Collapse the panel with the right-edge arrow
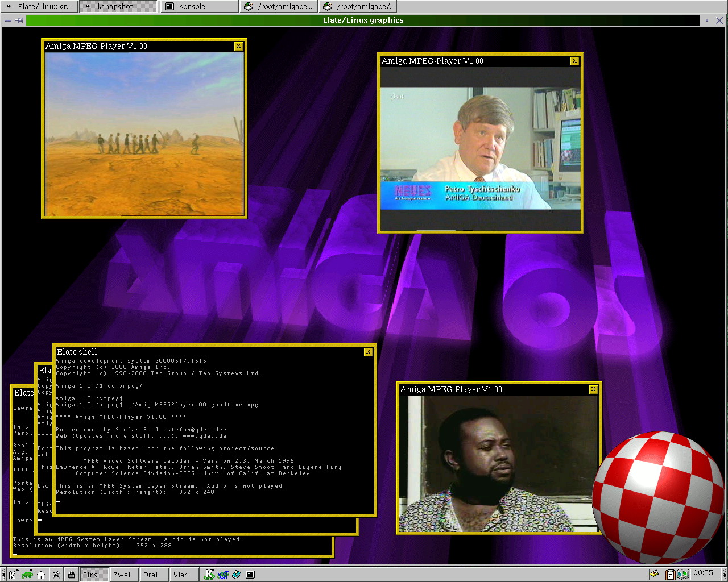This screenshot has width=728, height=582. pyautogui.click(x=724, y=575)
